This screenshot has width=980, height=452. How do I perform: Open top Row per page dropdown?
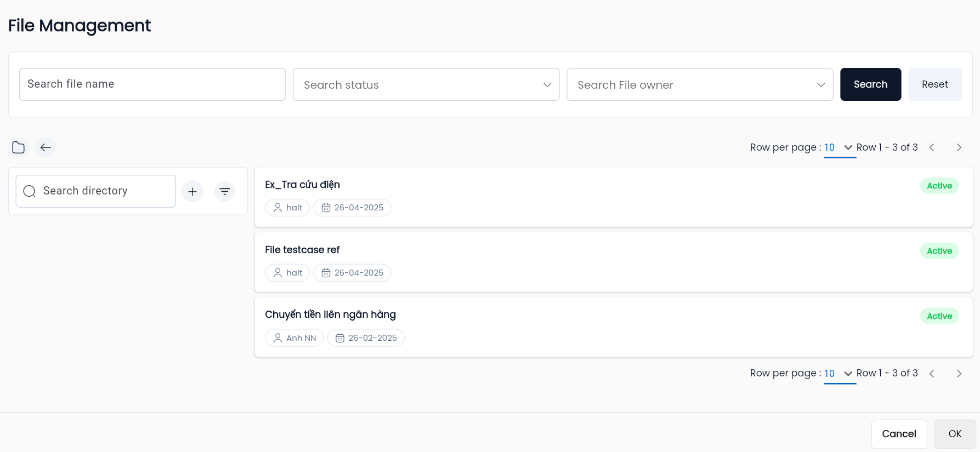tap(840, 147)
